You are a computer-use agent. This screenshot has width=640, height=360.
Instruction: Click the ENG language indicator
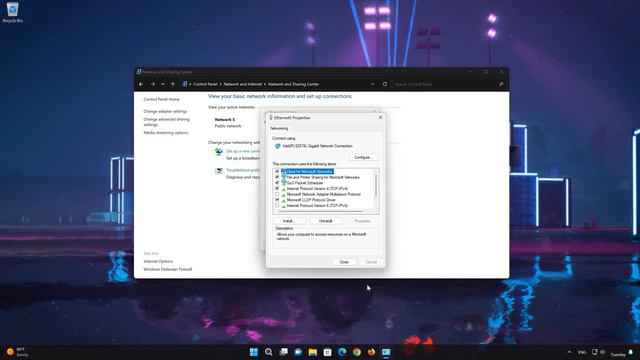582,352
